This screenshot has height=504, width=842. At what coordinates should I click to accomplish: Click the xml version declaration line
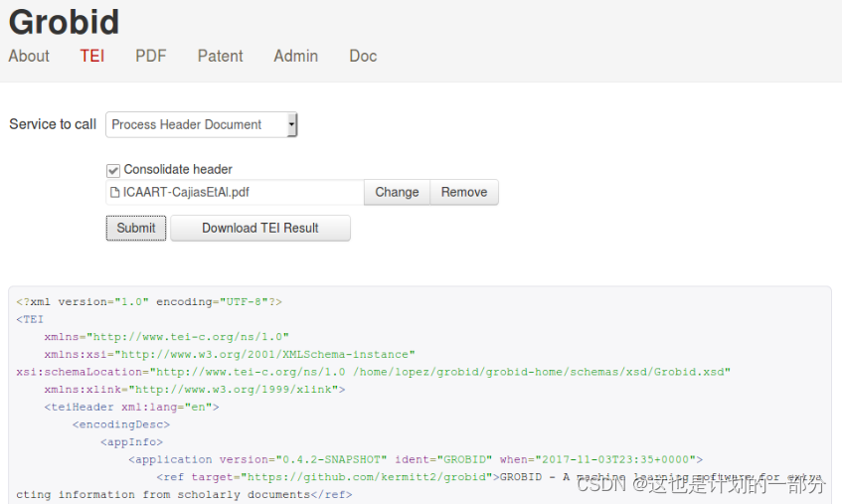(149, 301)
